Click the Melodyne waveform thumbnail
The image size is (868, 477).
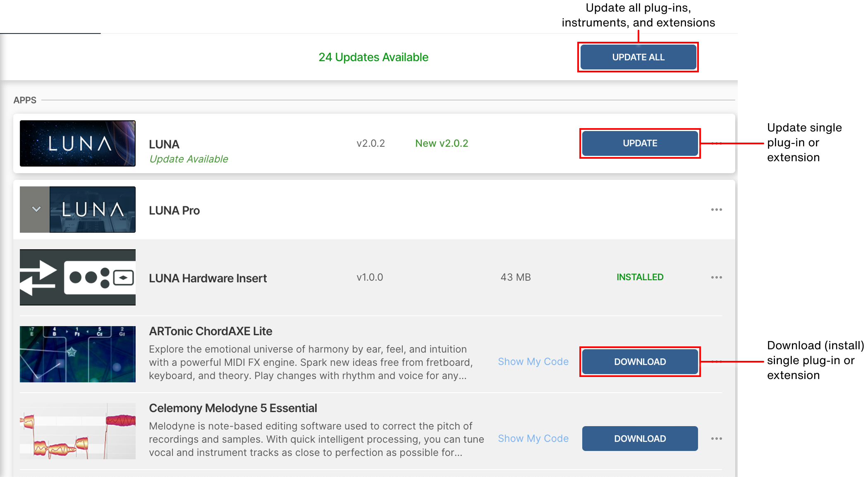[x=77, y=431]
